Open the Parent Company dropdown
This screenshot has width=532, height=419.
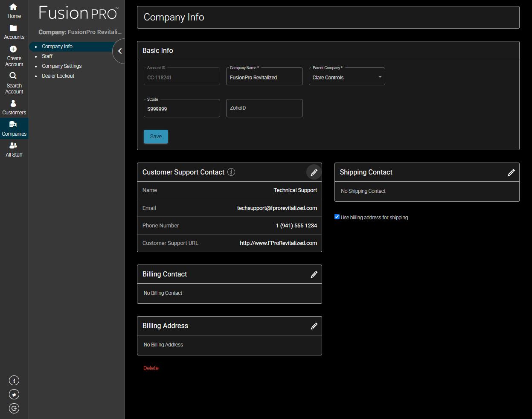379,77
